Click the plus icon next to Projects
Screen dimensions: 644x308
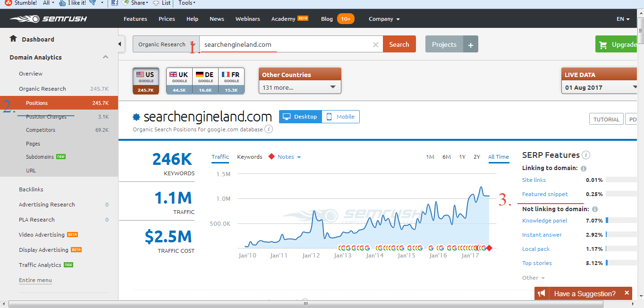470,45
